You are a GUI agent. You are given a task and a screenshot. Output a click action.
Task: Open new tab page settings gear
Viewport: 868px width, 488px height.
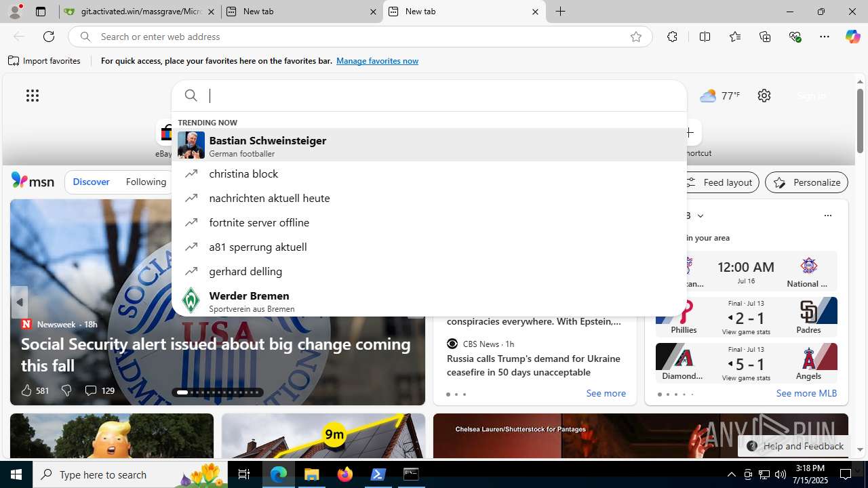coord(764,96)
